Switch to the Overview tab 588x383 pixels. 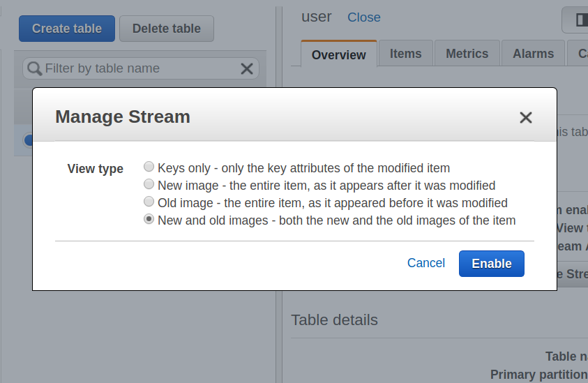click(338, 54)
